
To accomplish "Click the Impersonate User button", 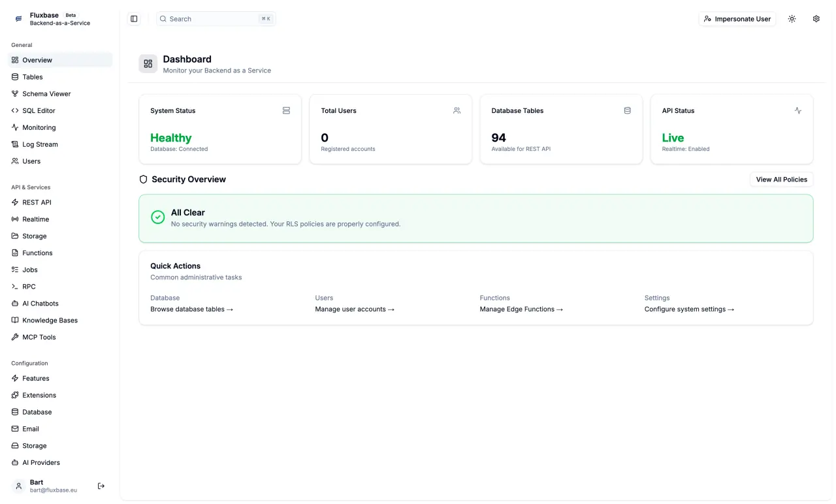I will point(737,18).
